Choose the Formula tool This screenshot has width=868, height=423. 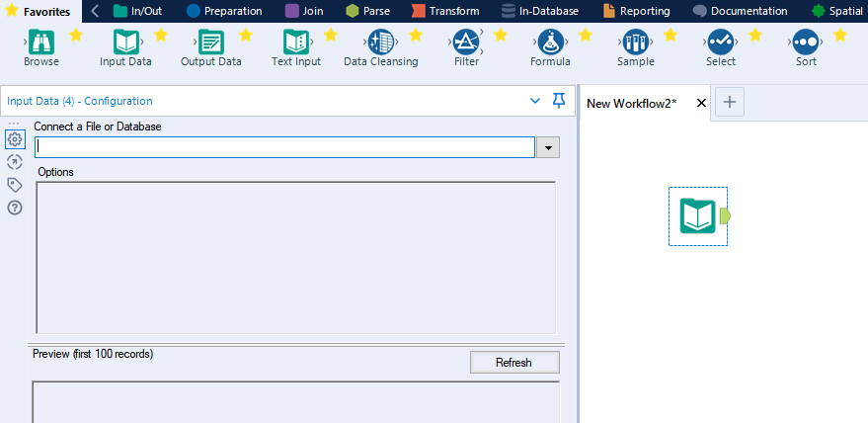[x=551, y=42]
